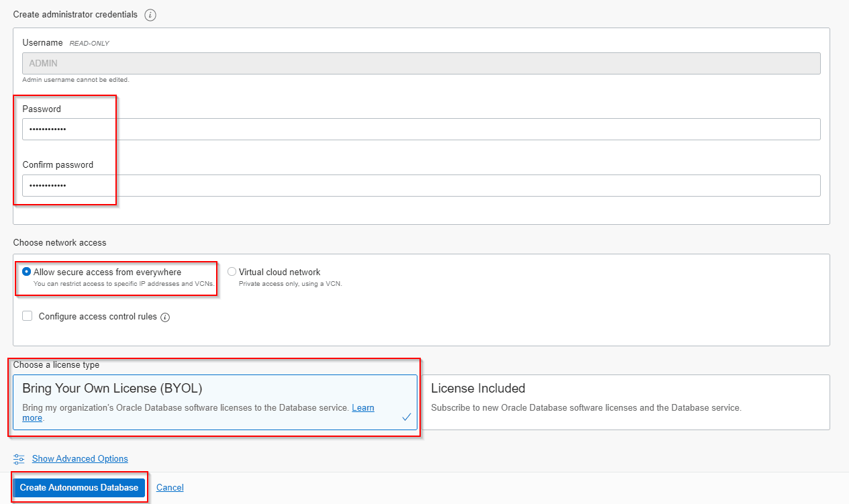
Task: Click the 'Admin username cannot be edited' hint
Action: click(x=76, y=80)
